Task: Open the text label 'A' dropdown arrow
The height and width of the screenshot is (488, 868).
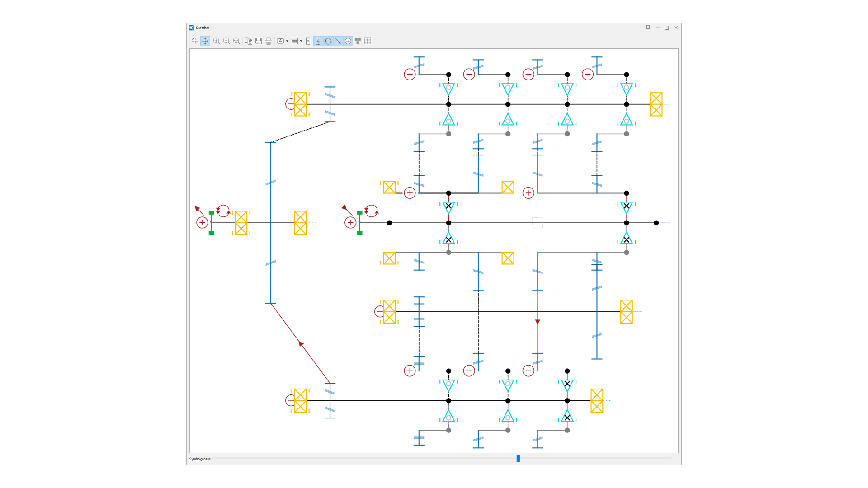Action: point(287,41)
